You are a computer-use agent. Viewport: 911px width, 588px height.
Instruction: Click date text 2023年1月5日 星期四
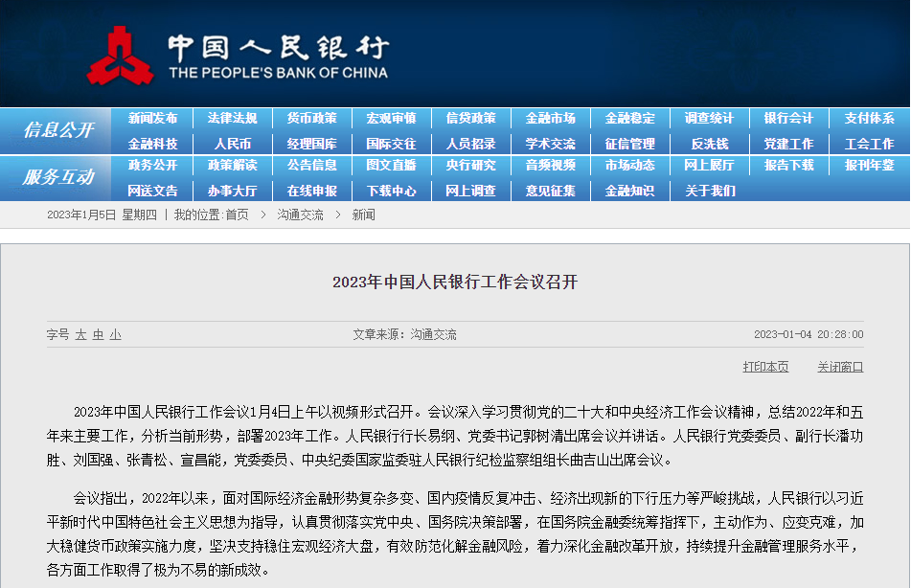point(102,215)
